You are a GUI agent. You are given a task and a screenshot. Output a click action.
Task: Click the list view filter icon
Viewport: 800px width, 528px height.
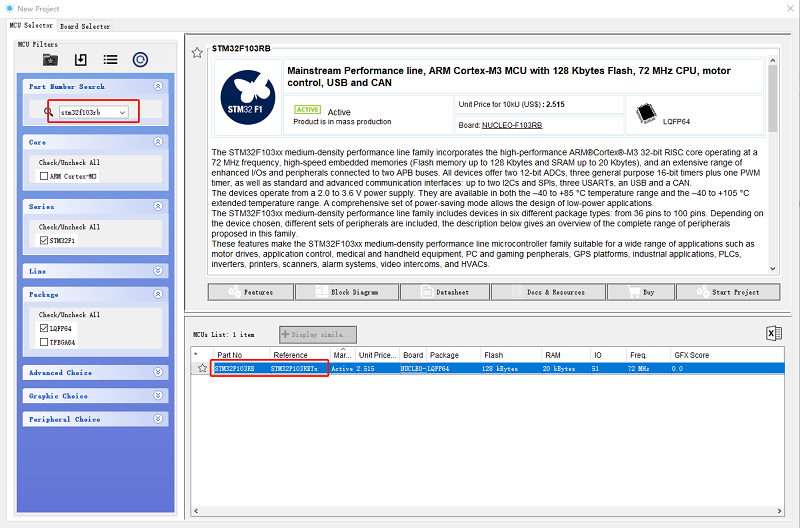coord(110,60)
